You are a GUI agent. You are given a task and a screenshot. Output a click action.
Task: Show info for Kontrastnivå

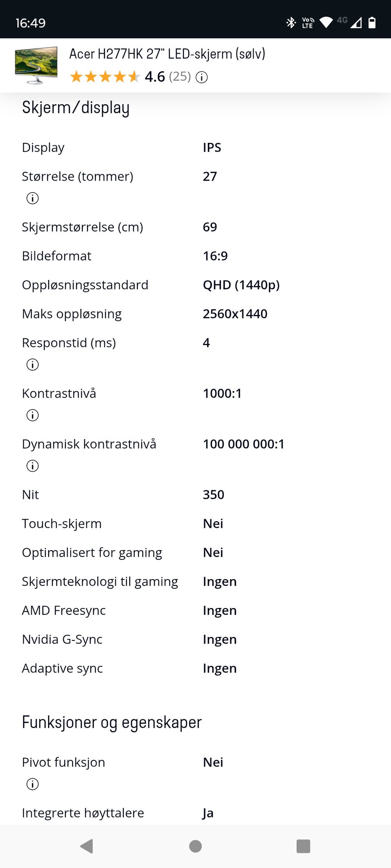(x=33, y=415)
